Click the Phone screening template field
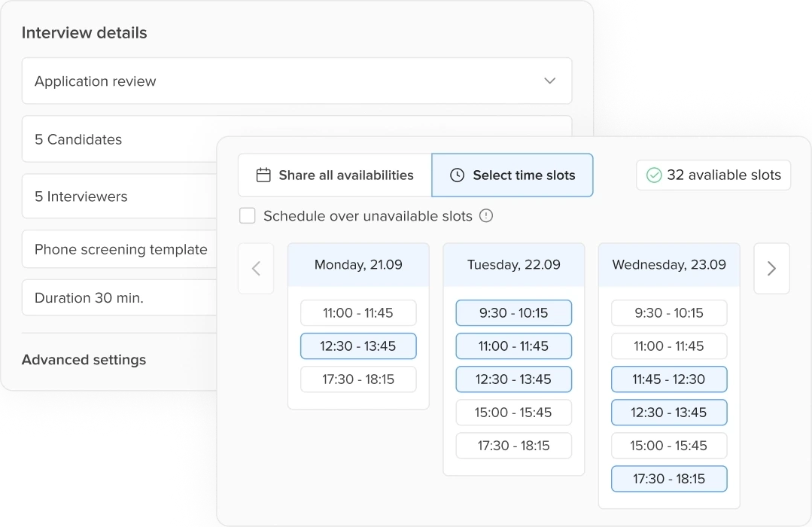 tap(121, 250)
